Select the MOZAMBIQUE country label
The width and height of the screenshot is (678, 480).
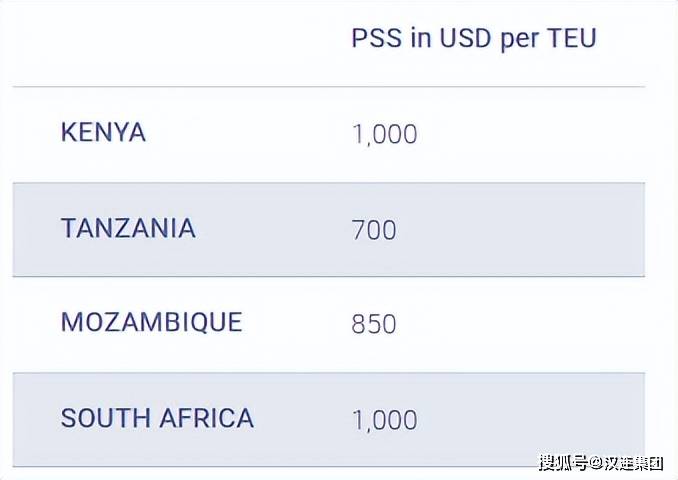coord(151,323)
